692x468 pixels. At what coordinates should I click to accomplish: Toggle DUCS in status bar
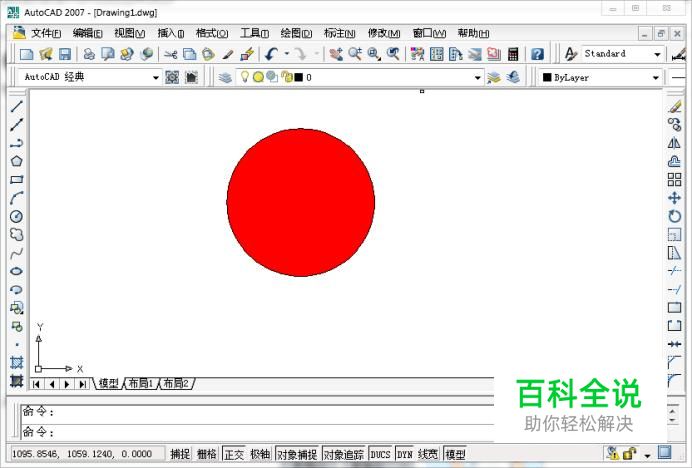(380, 454)
